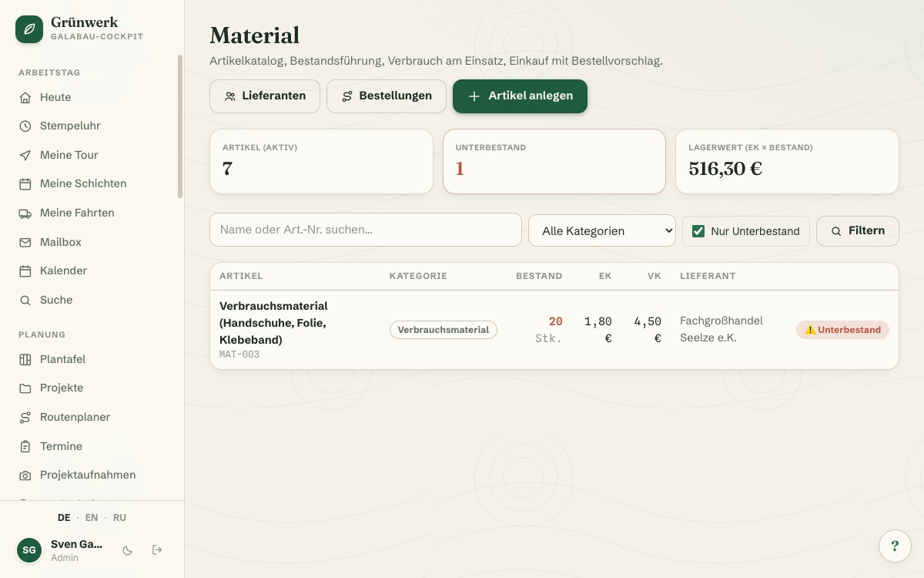Click the camera icon beside Projektaufnahmen

point(25,475)
